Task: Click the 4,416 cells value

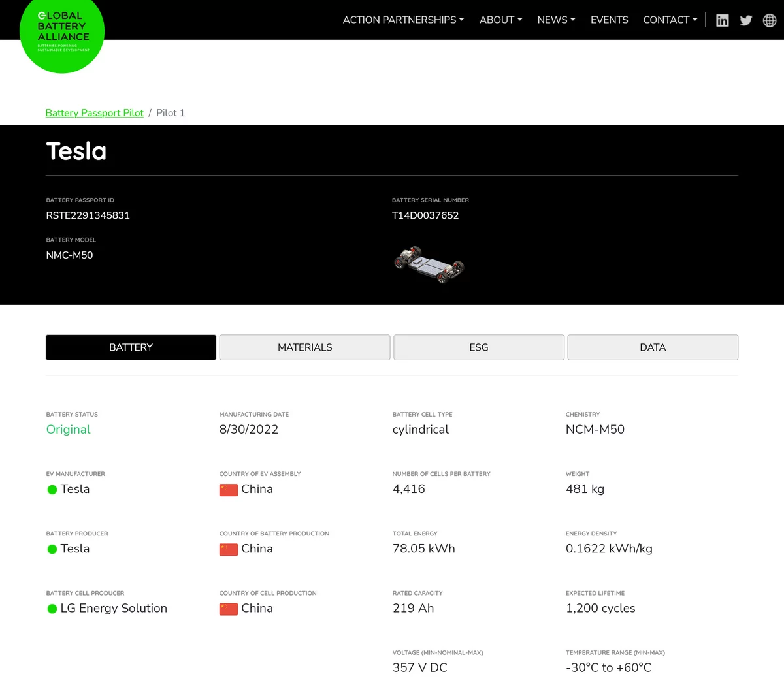Action: [409, 489]
